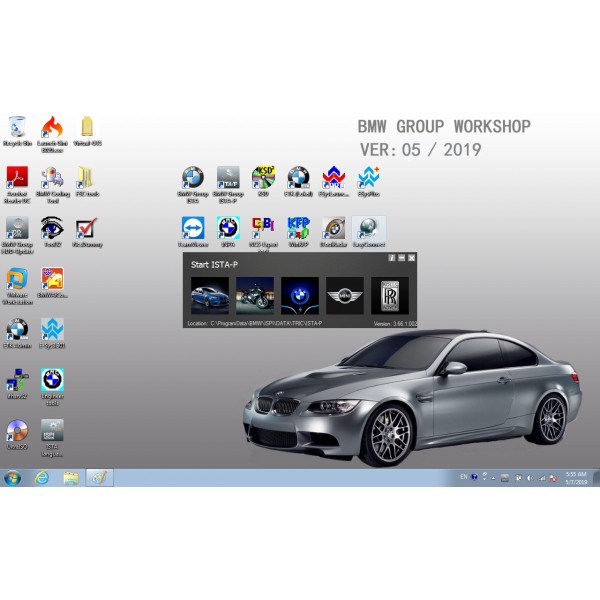This screenshot has width=600, height=600.
Task: Open the VMware Workstation shortcut
Action: (x=17, y=286)
